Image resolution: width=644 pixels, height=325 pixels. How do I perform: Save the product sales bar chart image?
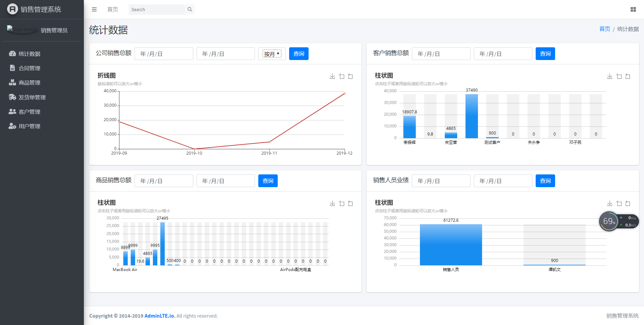(332, 204)
